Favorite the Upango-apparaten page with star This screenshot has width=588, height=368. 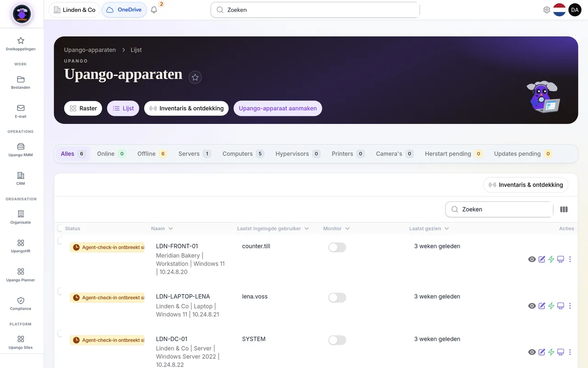tap(195, 77)
